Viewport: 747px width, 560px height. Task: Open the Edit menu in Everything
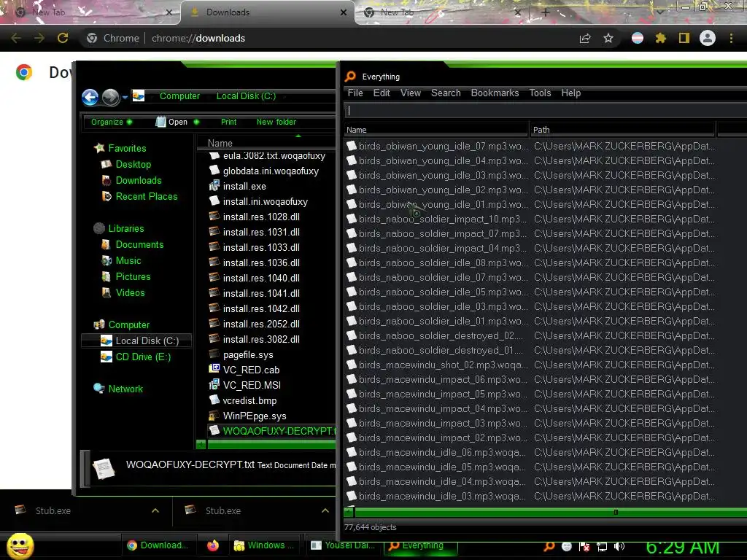(x=382, y=93)
